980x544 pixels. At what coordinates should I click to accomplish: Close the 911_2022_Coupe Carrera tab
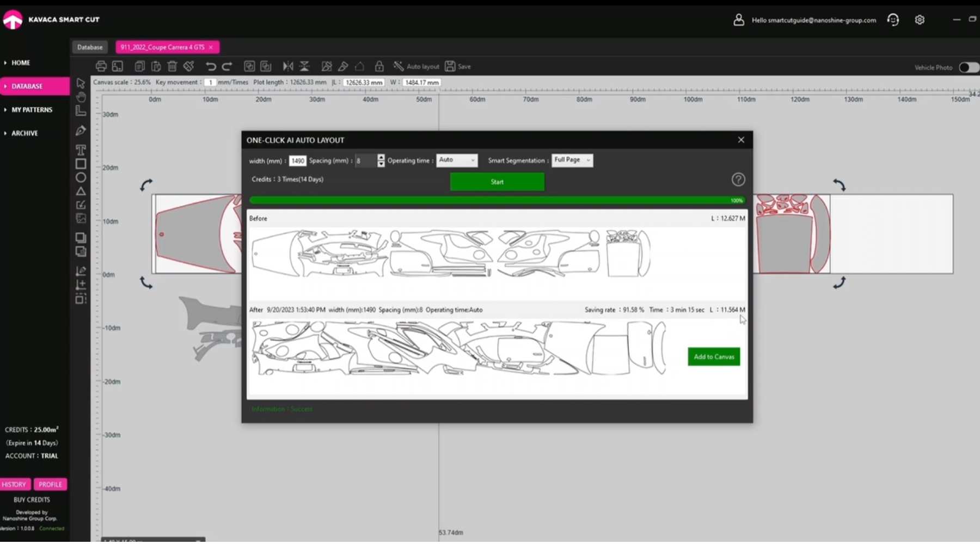211,47
